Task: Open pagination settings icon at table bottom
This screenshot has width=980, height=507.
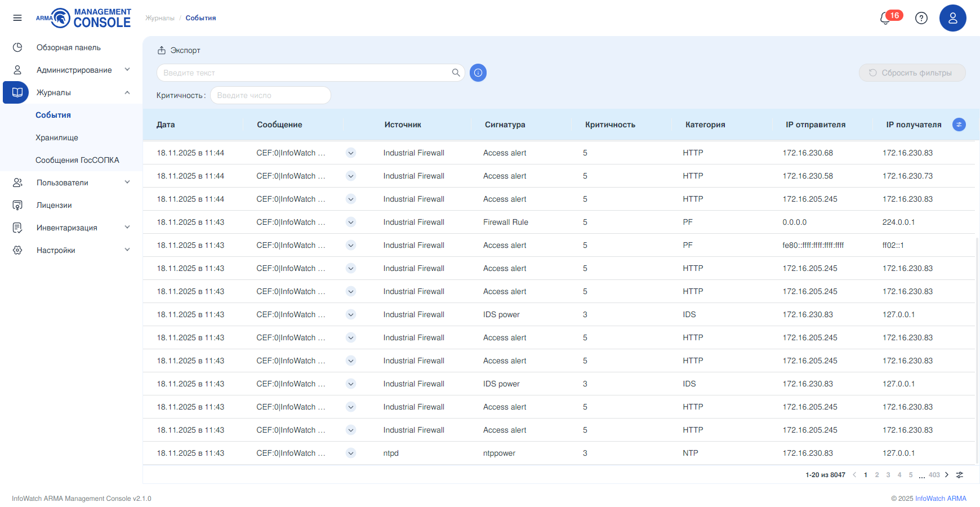Action: click(x=960, y=475)
